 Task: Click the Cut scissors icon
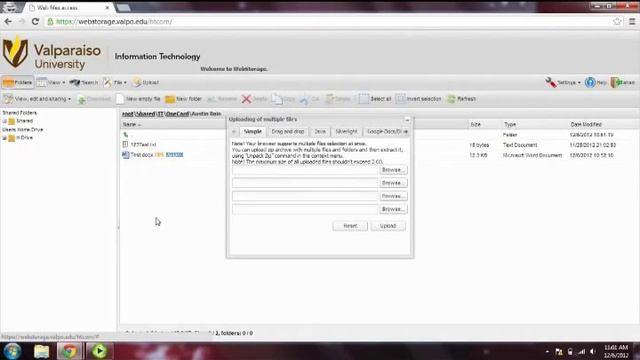click(304, 99)
